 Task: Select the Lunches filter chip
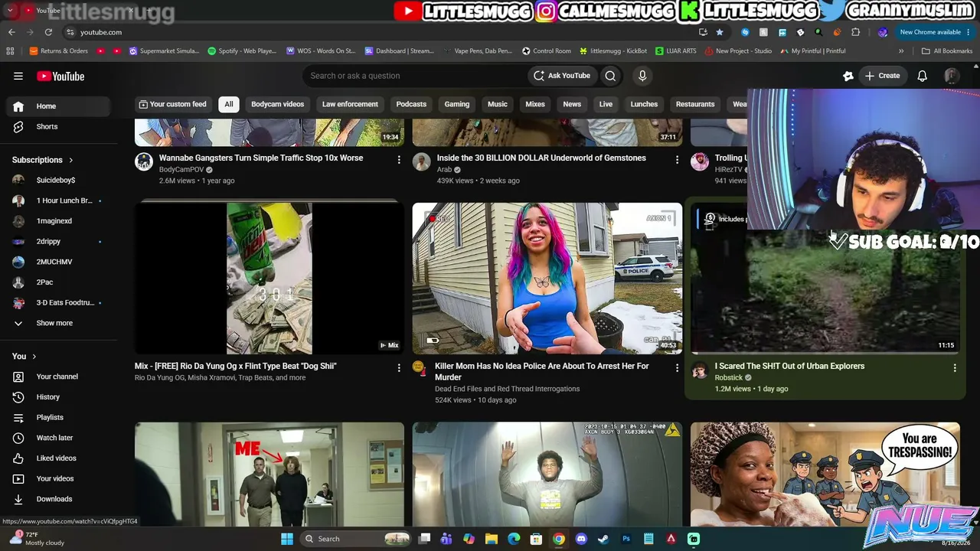point(644,104)
